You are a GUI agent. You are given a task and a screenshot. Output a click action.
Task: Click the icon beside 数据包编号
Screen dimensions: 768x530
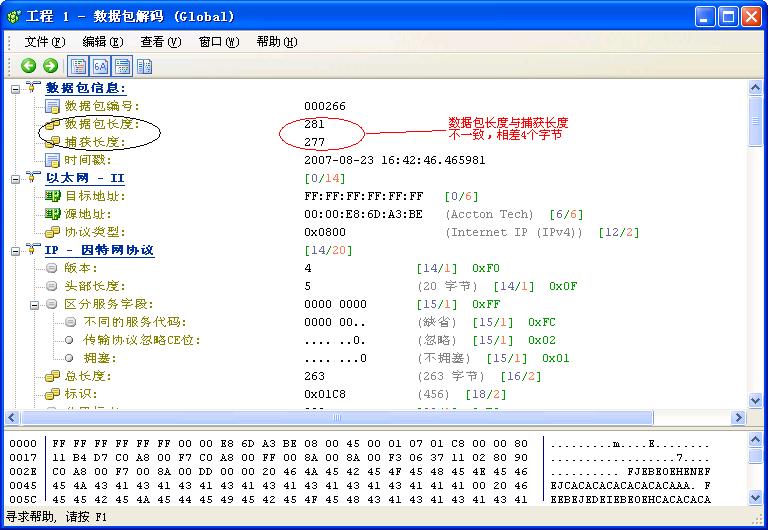click(52, 106)
